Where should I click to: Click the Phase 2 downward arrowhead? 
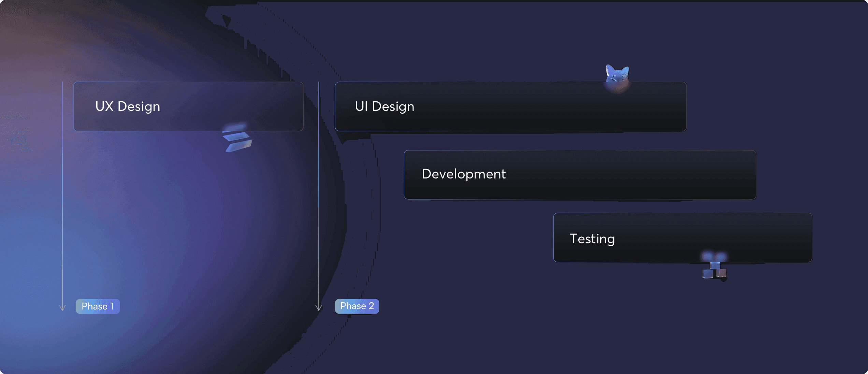click(x=319, y=308)
